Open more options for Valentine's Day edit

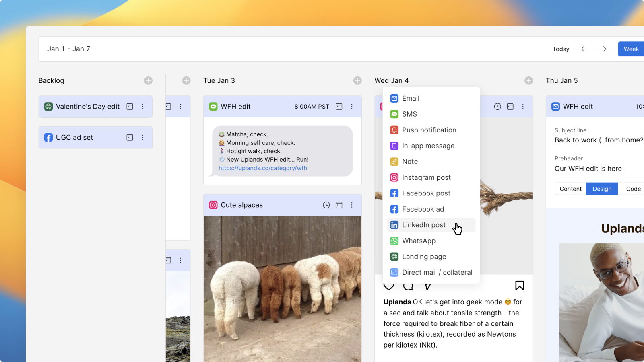pos(142,107)
